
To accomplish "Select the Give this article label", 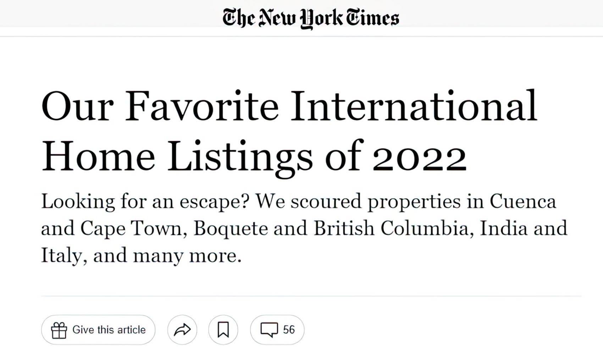I will click(109, 330).
